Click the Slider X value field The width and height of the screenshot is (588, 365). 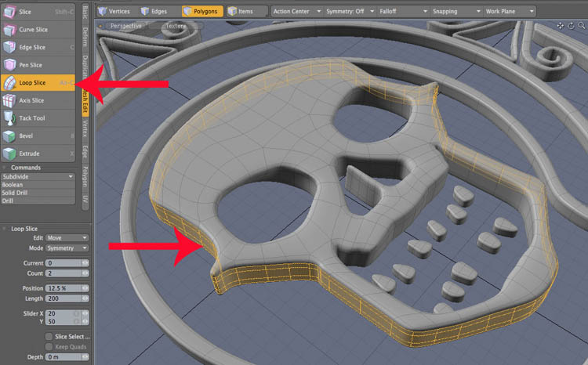pos(64,313)
